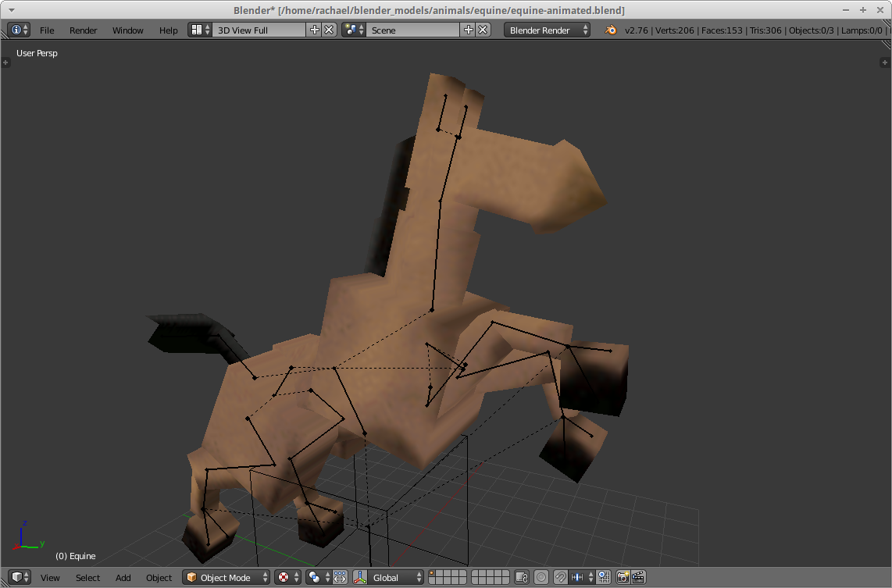The width and height of the screenshot is (892, 588).
Task: Open the Render menu
Action: pos(83,30)
